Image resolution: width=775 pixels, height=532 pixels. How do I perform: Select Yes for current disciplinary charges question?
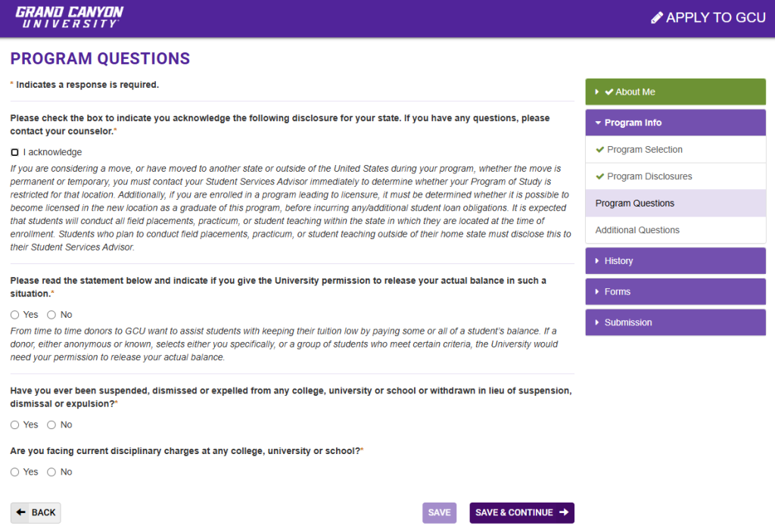tap(15, 472)
